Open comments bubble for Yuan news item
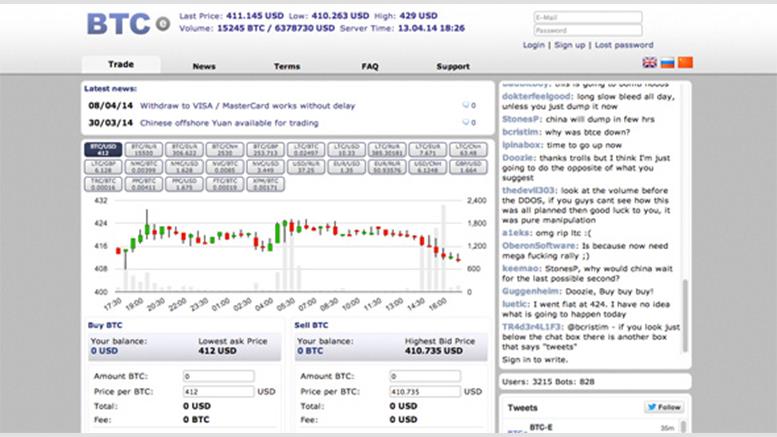This screenshot has height=437, width=777. [466, 123]
